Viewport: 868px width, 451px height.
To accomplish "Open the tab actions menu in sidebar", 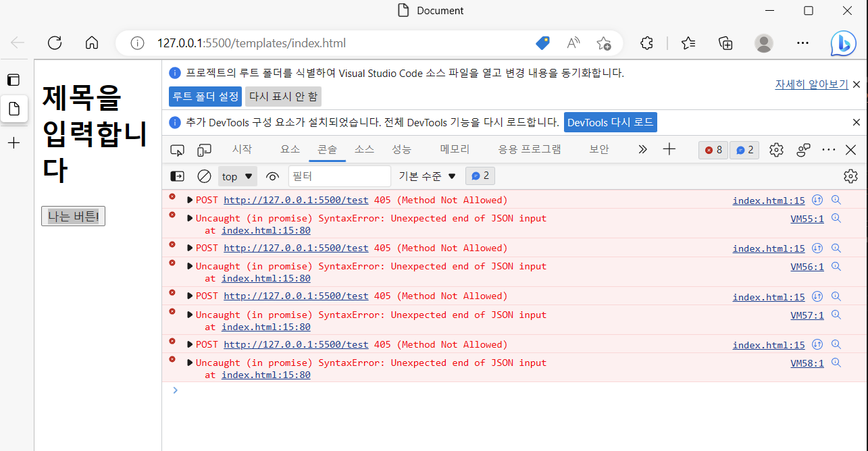I will tap(14, 80).
